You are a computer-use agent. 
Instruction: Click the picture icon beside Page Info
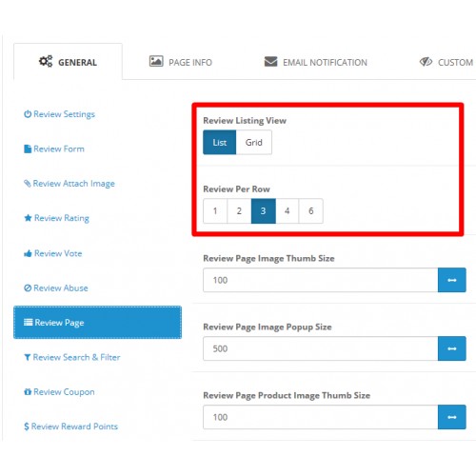click(x=156, y=61)
